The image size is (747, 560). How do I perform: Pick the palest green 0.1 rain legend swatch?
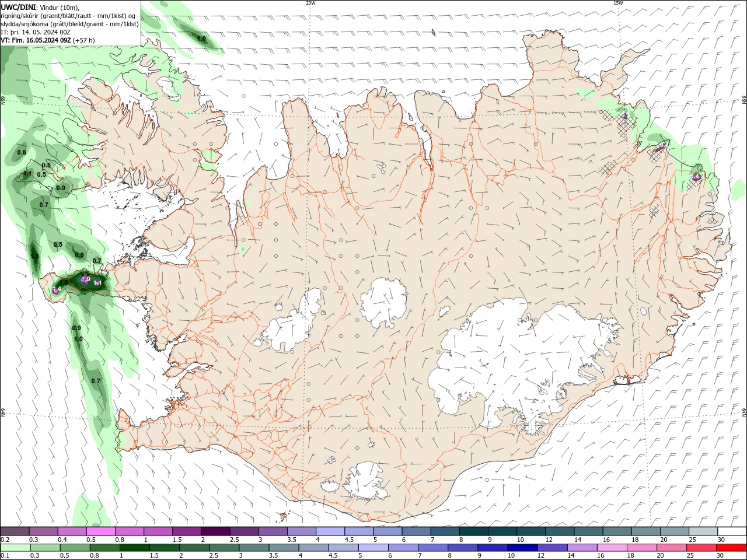(x=16, y=548)
